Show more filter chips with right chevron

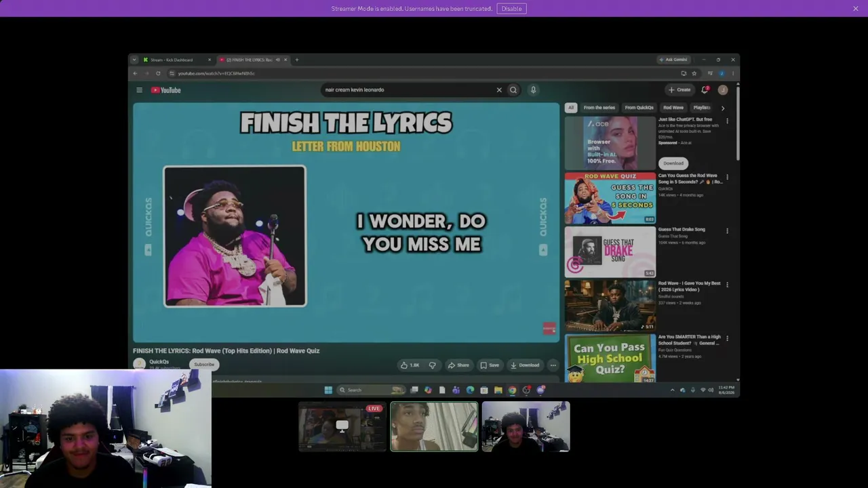(x=722, y=108)
